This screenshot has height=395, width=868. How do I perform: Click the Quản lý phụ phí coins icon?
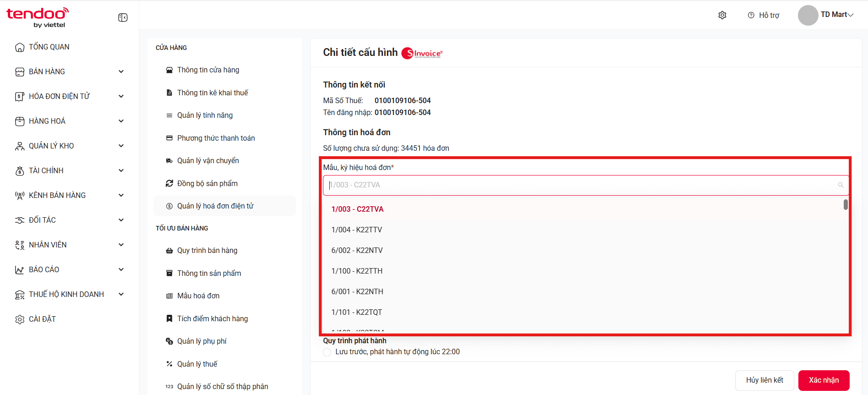[169, 341]
